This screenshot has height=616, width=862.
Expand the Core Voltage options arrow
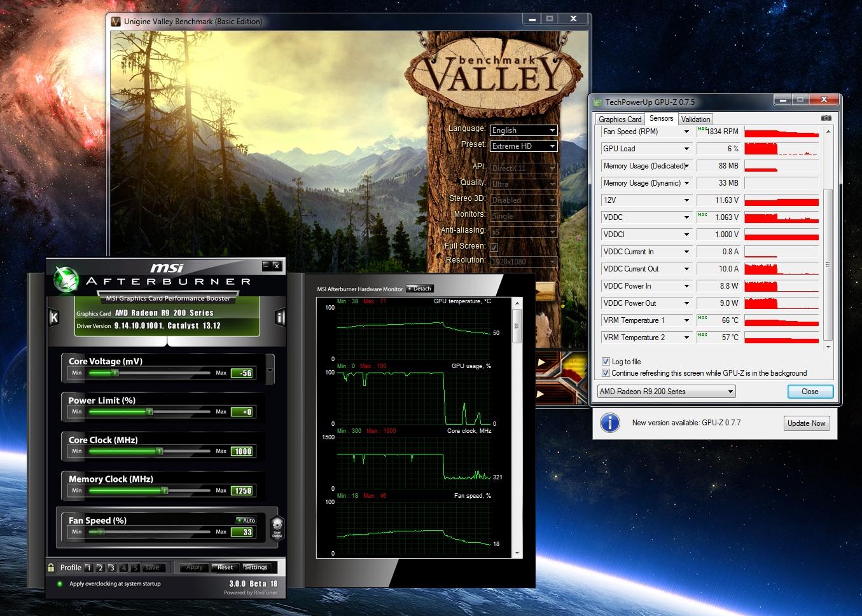270,369
